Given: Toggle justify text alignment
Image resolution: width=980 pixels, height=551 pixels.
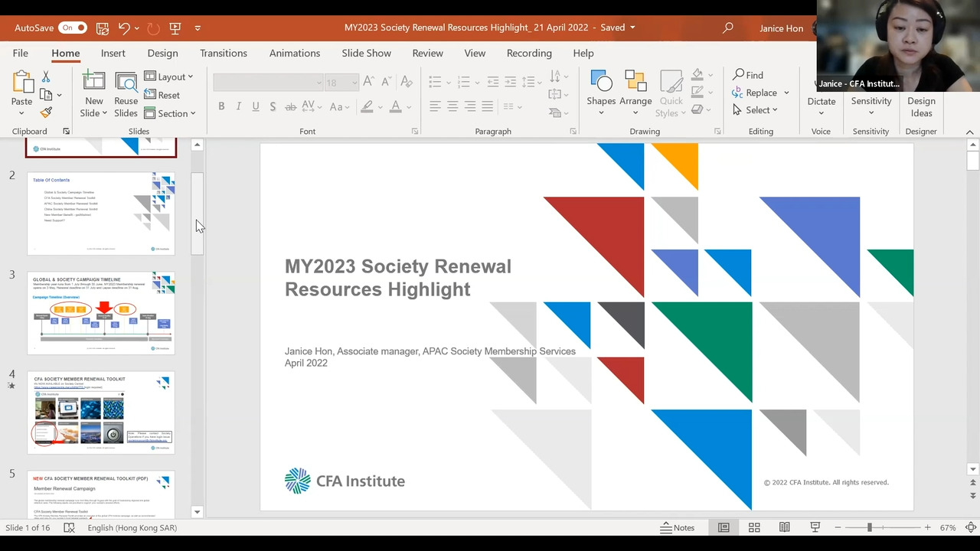Looking at the screenshot, I should (487, 106).
